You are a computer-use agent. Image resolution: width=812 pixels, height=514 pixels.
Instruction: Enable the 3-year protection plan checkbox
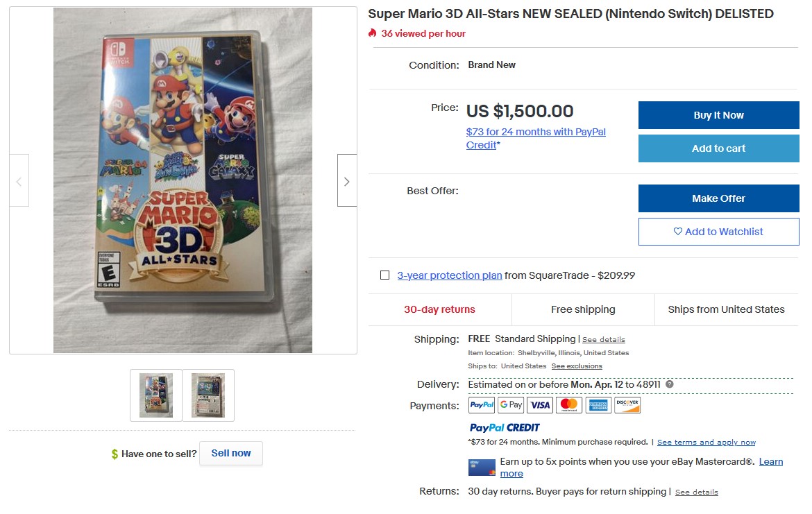[x=384, y=275]
